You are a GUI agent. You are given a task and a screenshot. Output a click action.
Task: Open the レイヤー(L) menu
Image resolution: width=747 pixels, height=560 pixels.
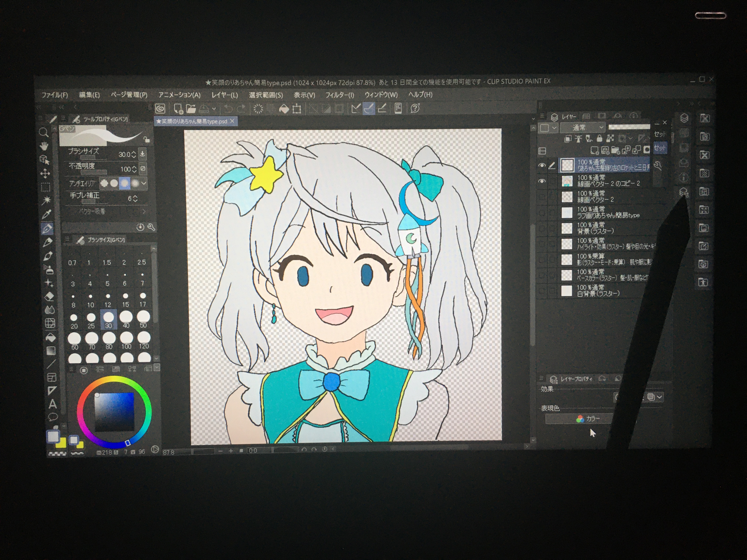[225, 95]
